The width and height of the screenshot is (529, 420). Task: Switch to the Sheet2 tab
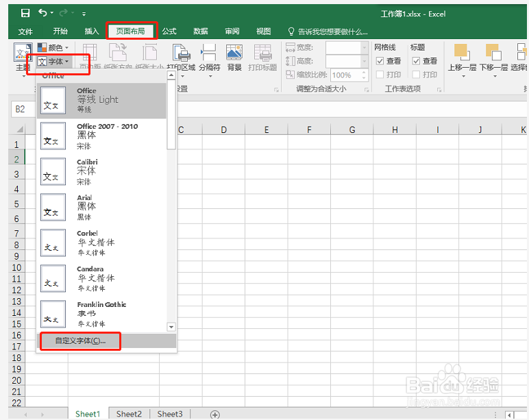coord(129,414)
